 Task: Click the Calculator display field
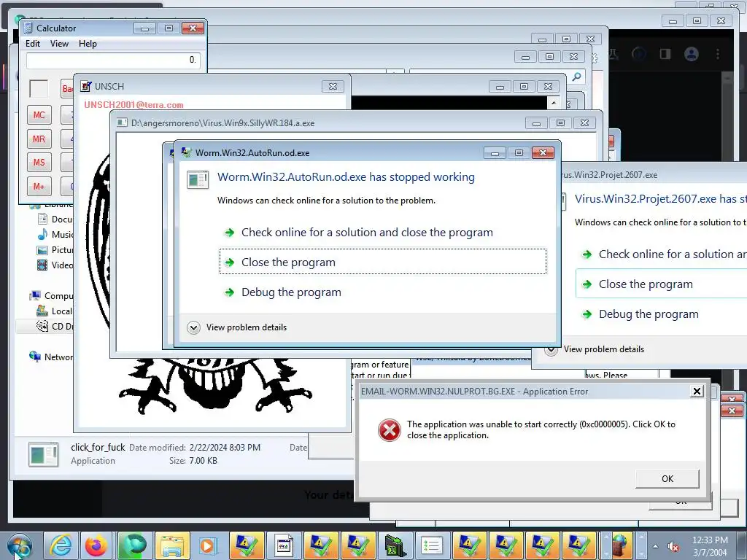pos(113,60)
